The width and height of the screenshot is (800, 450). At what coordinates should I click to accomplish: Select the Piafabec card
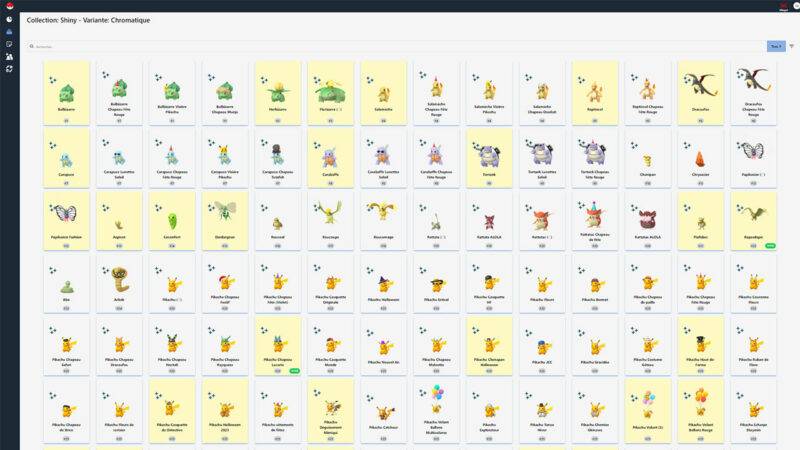701,220
